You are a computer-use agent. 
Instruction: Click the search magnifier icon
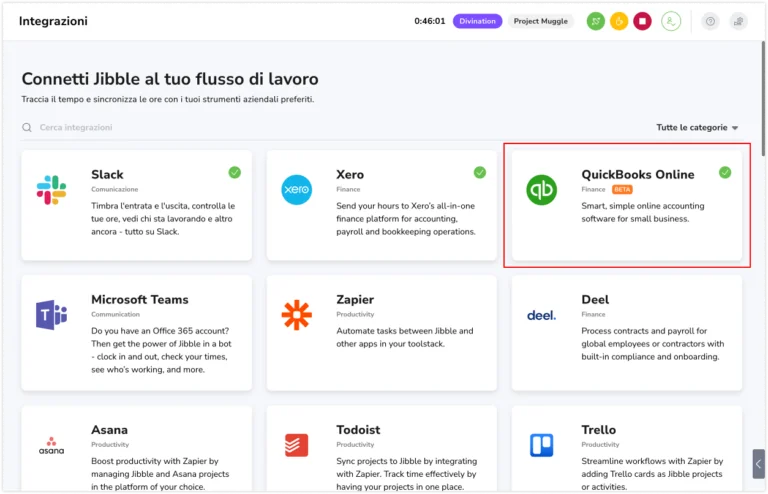27,128
